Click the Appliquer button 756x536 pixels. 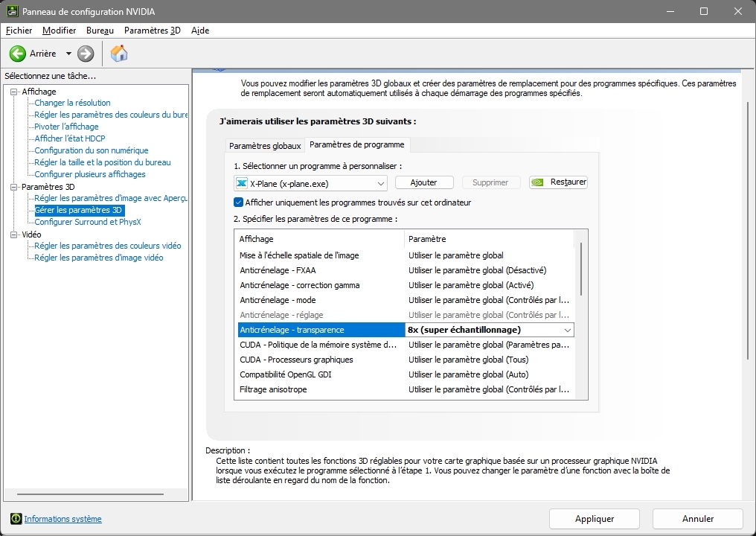[595, 519]
